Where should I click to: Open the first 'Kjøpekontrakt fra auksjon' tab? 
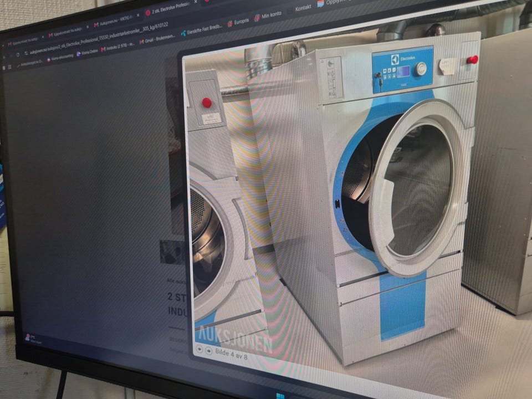23,41
